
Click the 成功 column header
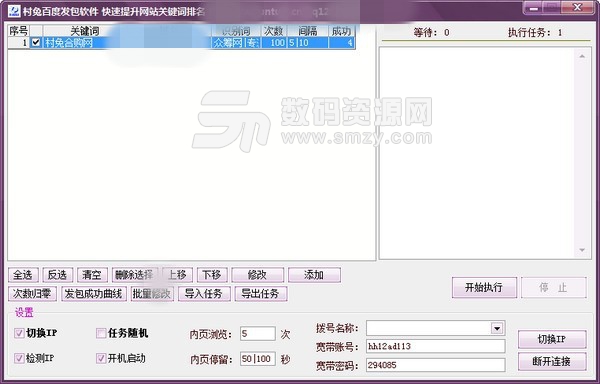[342, 31]
